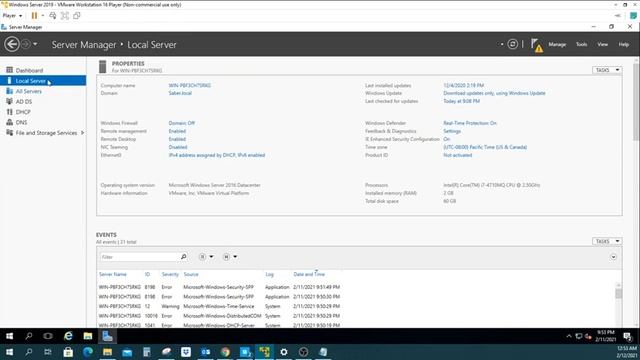Open Microsoft Edge on host taskbar
640x360 pixels.
[88, 352]
